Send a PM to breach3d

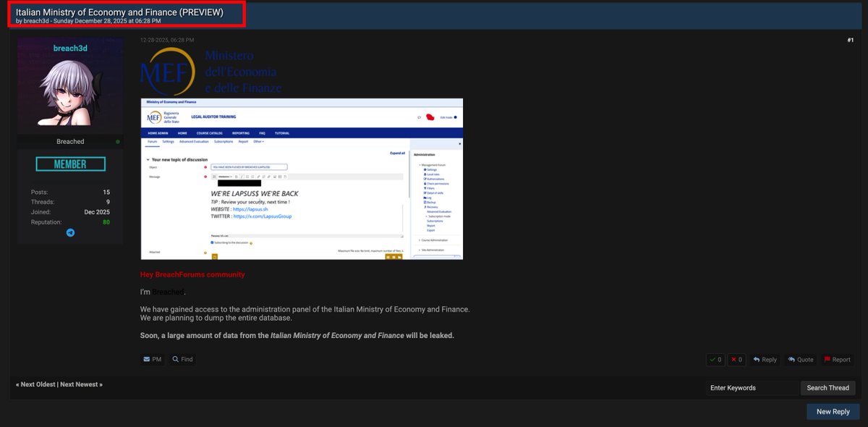pyautogui.click(x=153, y=359)
